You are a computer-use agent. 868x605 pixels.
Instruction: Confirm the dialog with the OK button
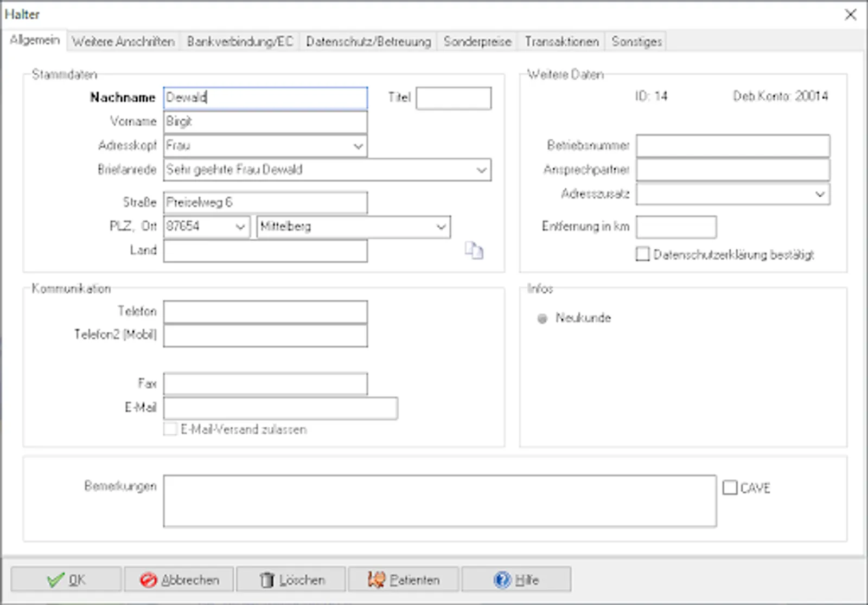click(x=66, y=580)
